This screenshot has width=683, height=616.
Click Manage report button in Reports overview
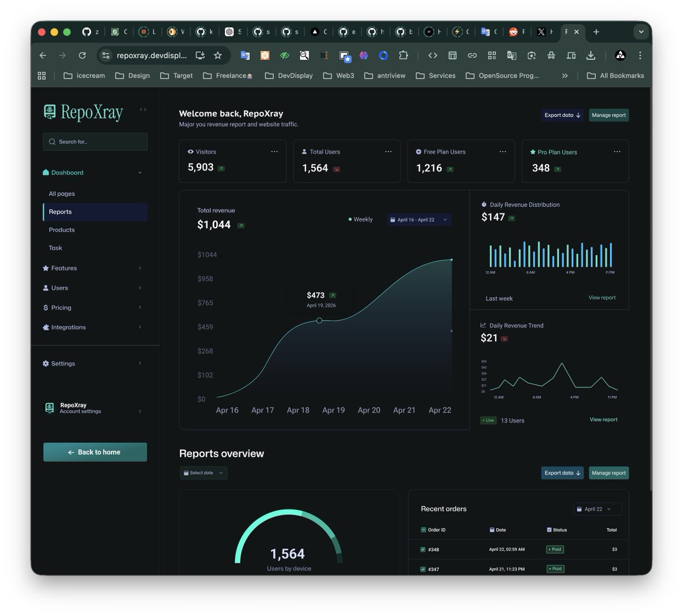point(609,473)
